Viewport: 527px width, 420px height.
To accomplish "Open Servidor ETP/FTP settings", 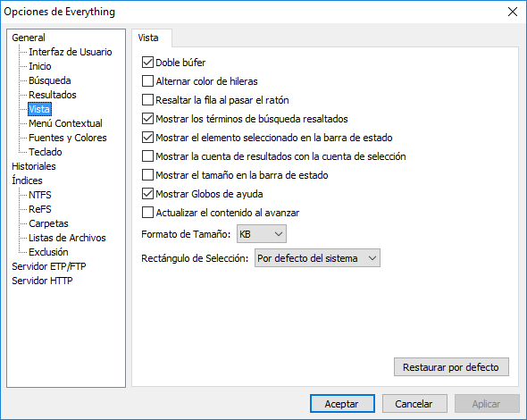I will (x=49, y=266).
